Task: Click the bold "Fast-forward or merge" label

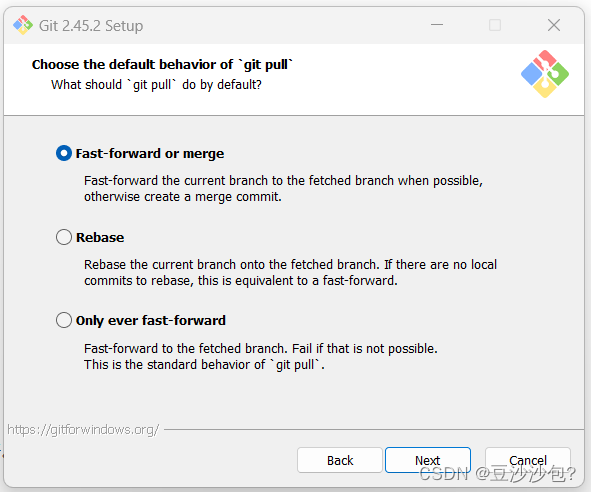Action: [x=150, y=153]
